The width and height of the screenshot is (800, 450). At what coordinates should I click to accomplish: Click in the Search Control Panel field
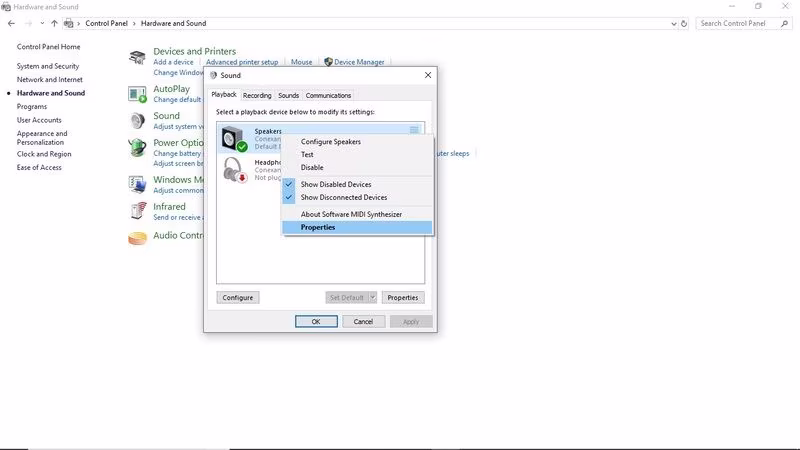pos(738,23)
